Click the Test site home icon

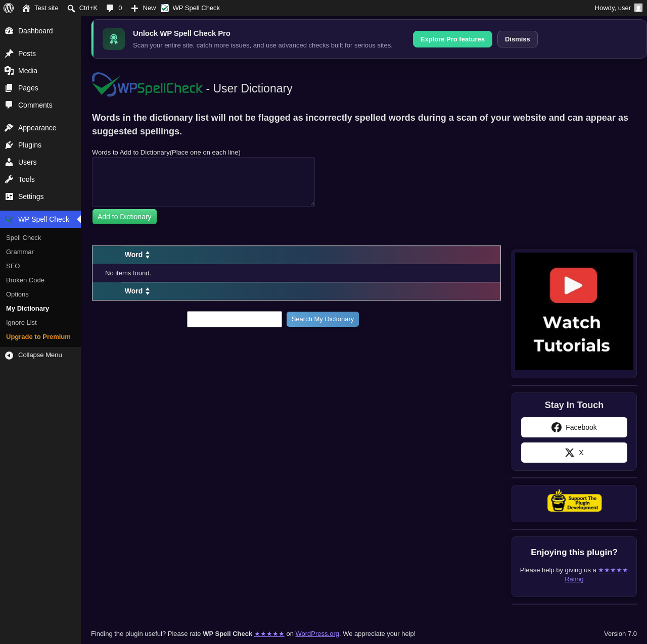pyautogui.click(x=26, y=8)
